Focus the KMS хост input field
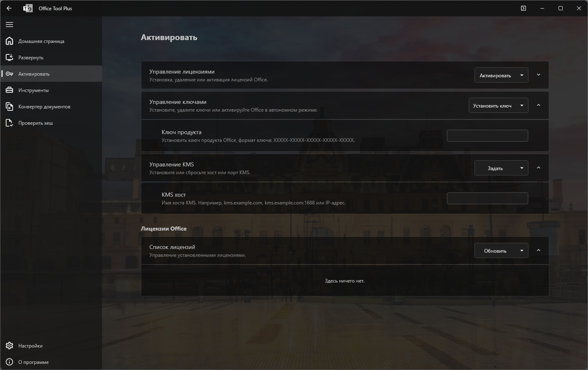This screenshot has height=370, width=588. (488, 198)
